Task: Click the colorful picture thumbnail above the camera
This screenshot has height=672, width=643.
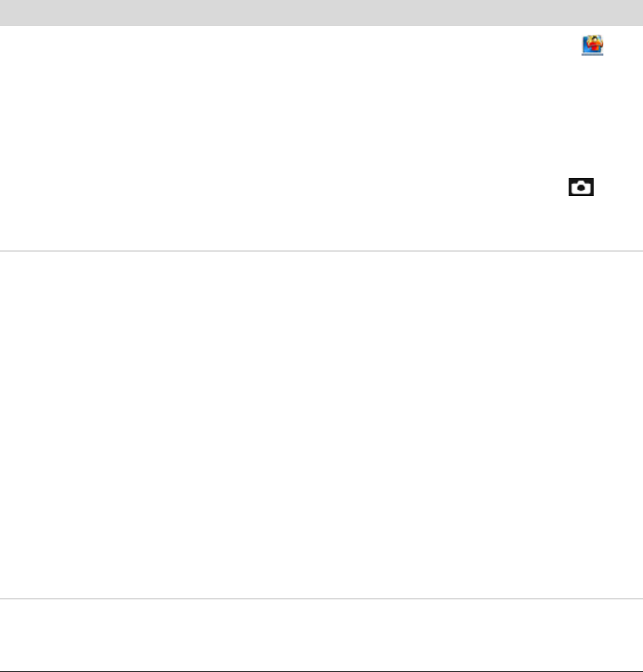Action: click(x=592, y=45)
